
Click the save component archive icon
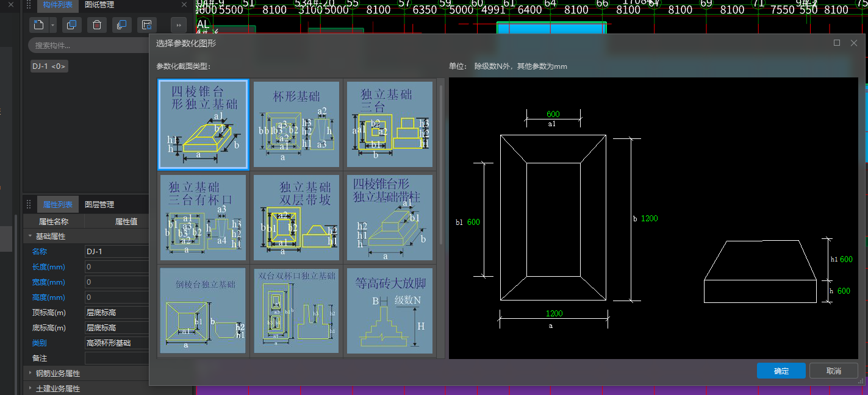click(146, 25)
